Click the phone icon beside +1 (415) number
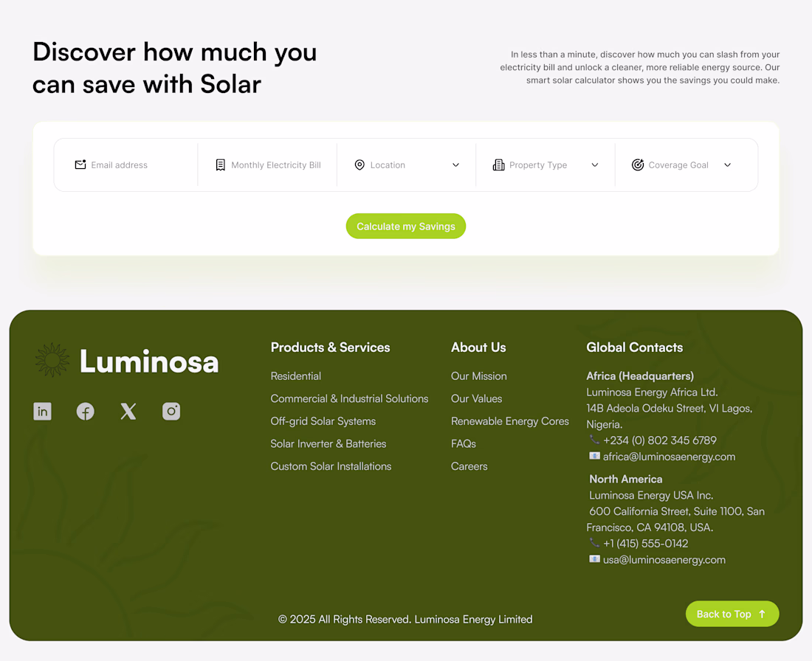 coord(594,543)
